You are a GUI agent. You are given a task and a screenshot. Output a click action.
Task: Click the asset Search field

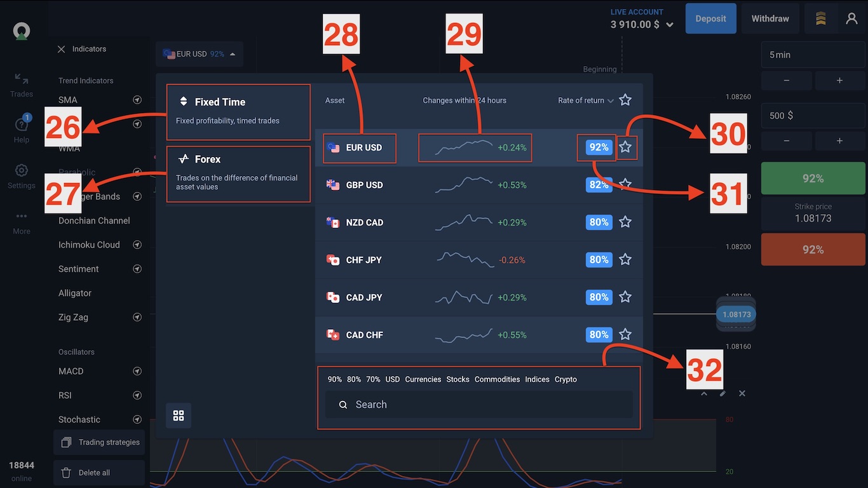pos(478,405)
